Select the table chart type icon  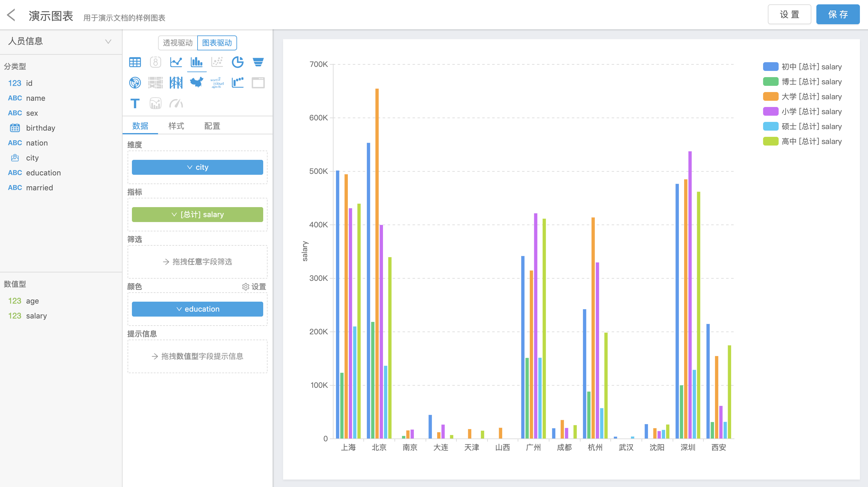pyautogui.click(x=135, y=62)
